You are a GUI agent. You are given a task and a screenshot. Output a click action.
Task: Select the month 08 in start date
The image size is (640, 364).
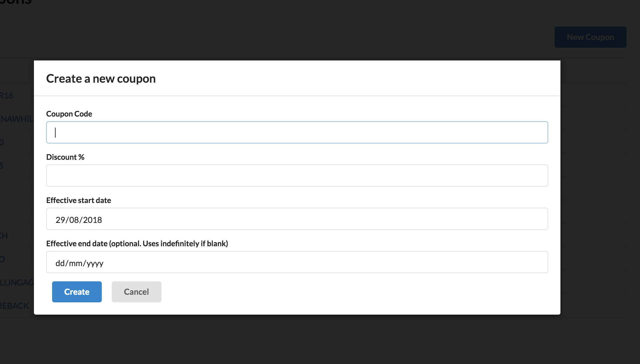(74, 220)
